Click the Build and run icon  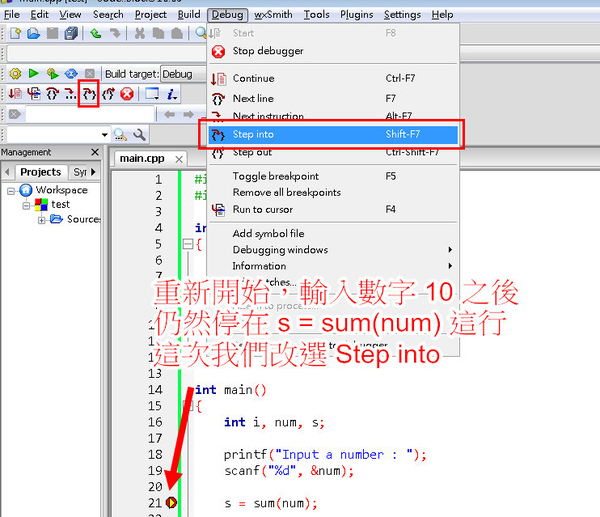point(52,73)
